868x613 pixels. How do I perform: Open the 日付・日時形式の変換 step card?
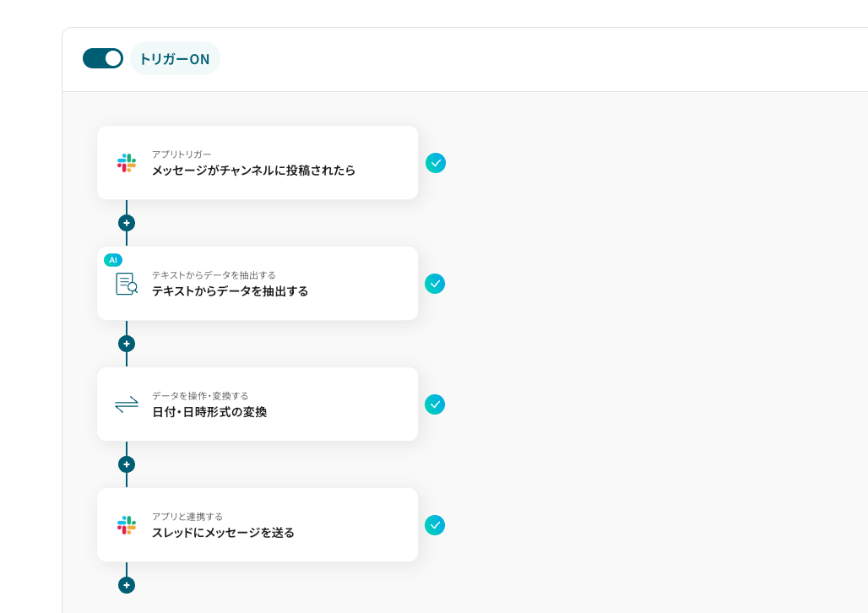coord(258,404)
